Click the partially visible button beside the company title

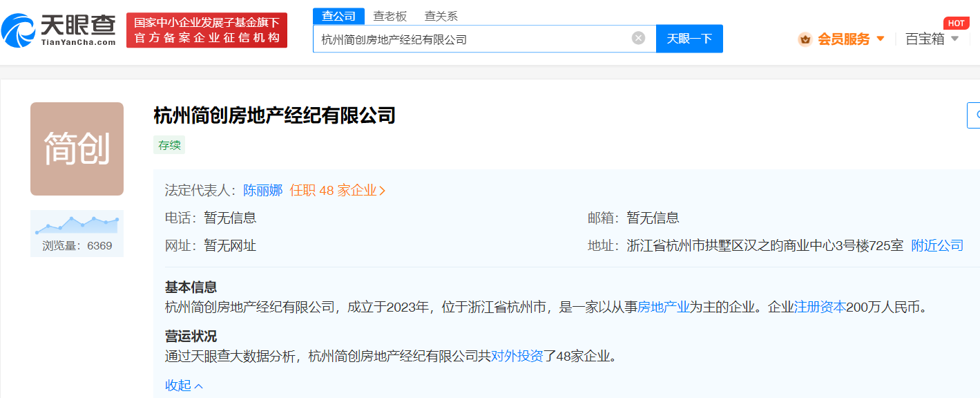pyautogui.click(x=973, y=115)
